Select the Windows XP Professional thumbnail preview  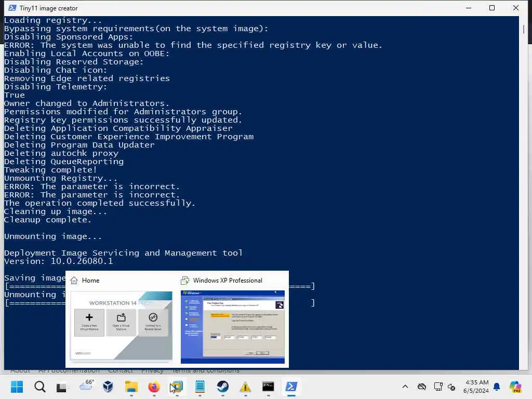coord(233,327)
